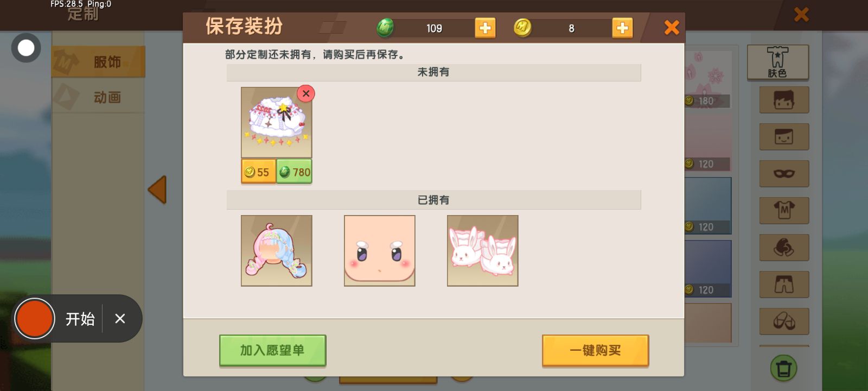The width and height of the screenshot is (868, 391).
Task: Buy the hat for 55 gold coins
Action: click(x=258, y=172)
